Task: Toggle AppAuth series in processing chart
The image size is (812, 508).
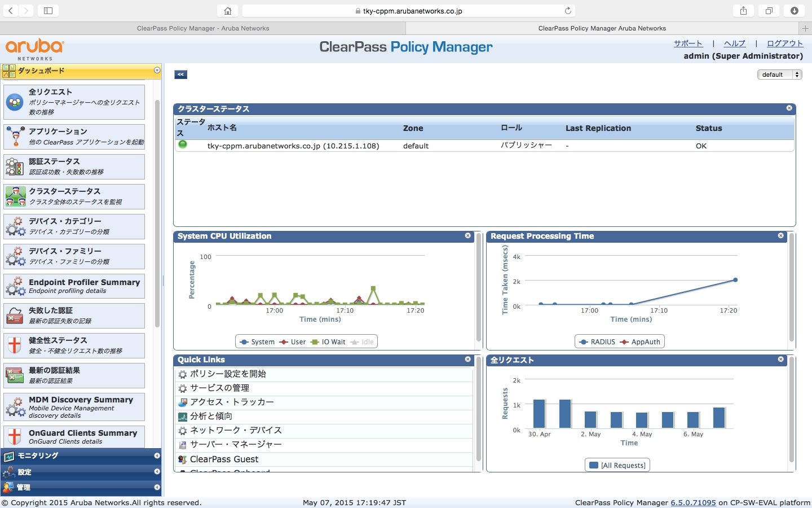Action: click(640, 342)
